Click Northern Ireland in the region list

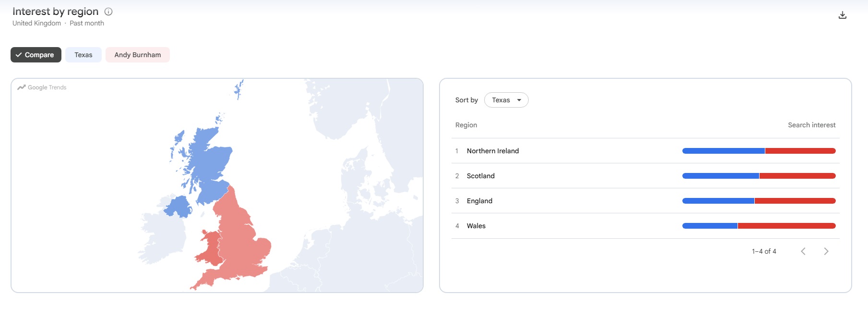tap(493, 151)
